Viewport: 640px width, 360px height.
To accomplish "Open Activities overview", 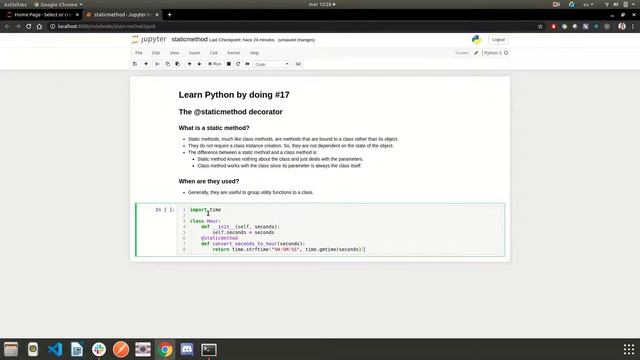I will tap(15, 4).
